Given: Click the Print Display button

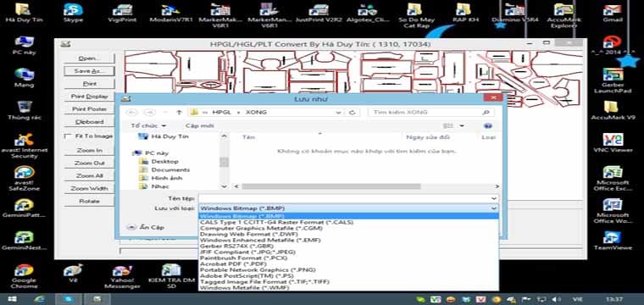Looking at the screenshot, I should coord(89,97).
